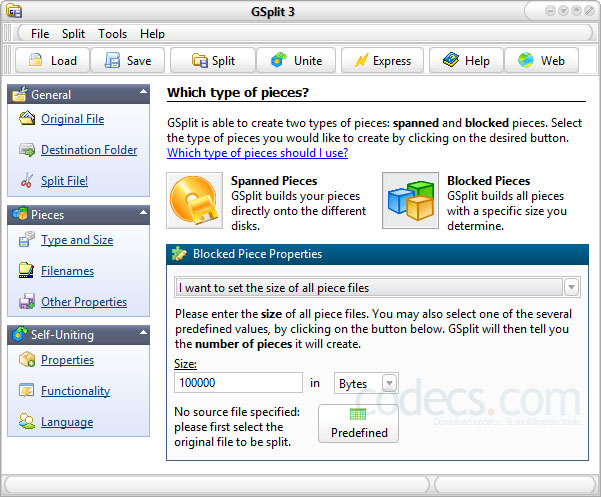Click the Other Properties floppy icon

tap(27, 302)
